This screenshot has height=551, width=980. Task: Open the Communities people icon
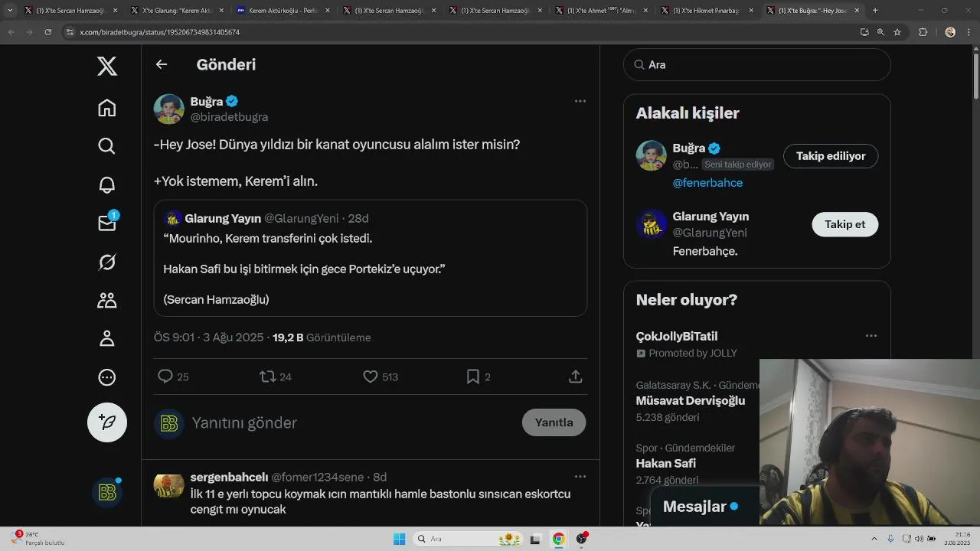pyautogui.click(x=107, y=300)
